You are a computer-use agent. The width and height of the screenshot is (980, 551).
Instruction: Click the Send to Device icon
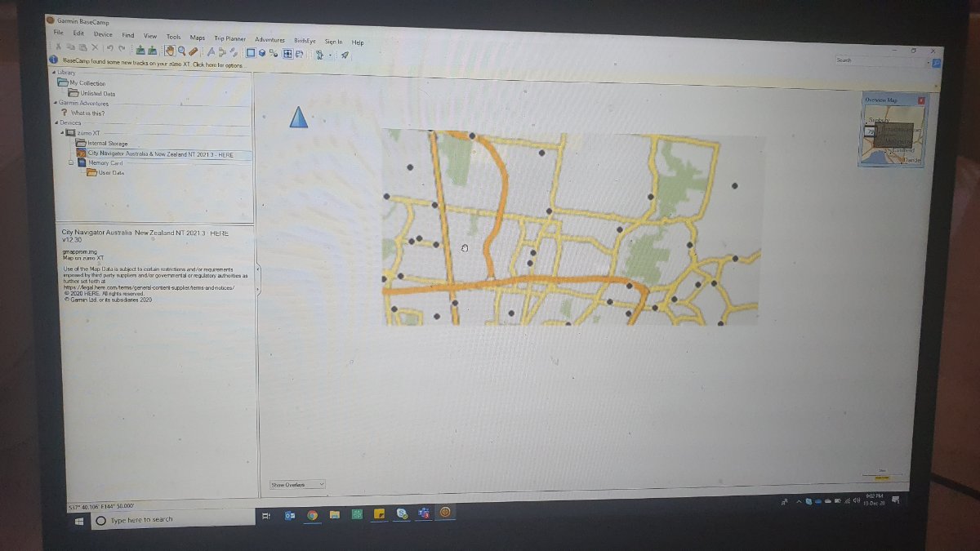click(x=140, y=50)
